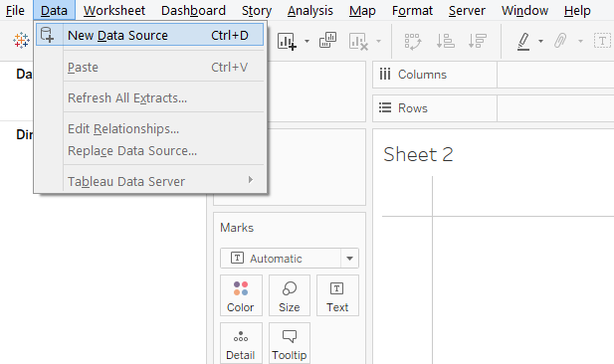Open the Automatic mark type dropdown
The width and height of the screenshot is (614, 364).
290,259
